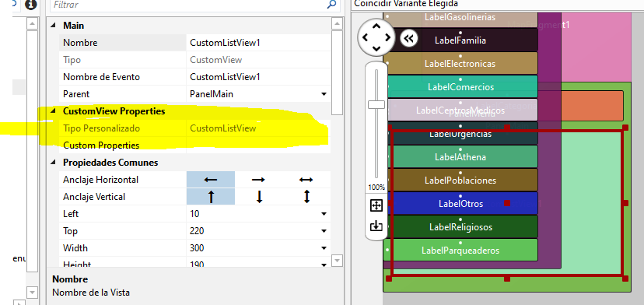Click the Left value 10
The image size is (644, 305).
(x=194, y=214)
